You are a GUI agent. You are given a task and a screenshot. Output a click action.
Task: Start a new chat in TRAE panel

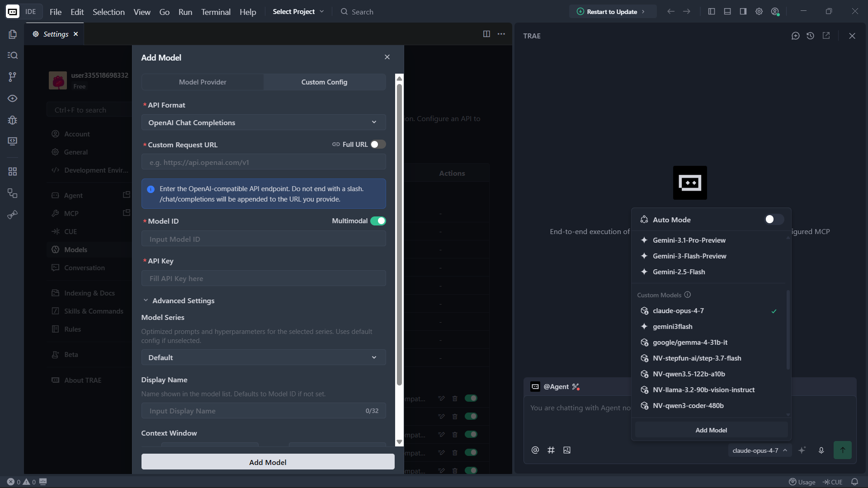[x=796, y=36]
